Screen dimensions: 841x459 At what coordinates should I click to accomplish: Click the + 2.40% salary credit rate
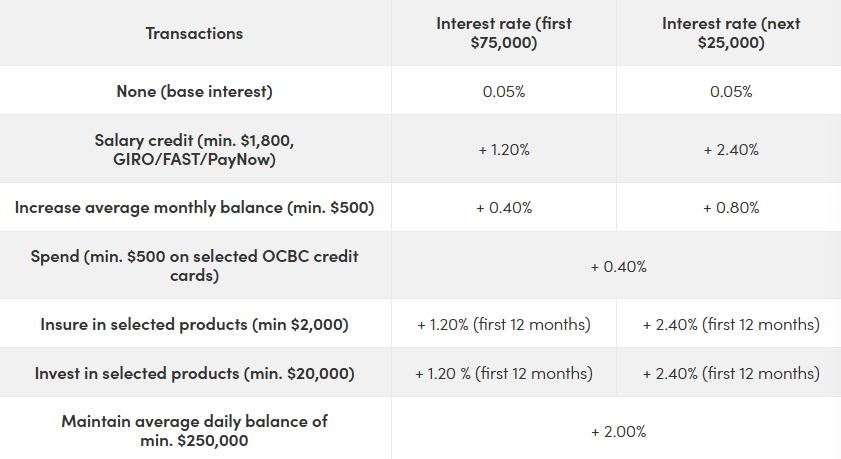tap(730, 149)
